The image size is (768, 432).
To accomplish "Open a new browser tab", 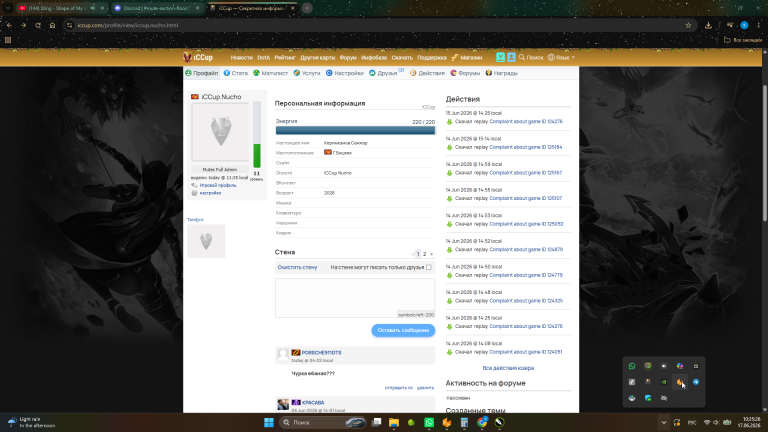I will pos(307,8).
